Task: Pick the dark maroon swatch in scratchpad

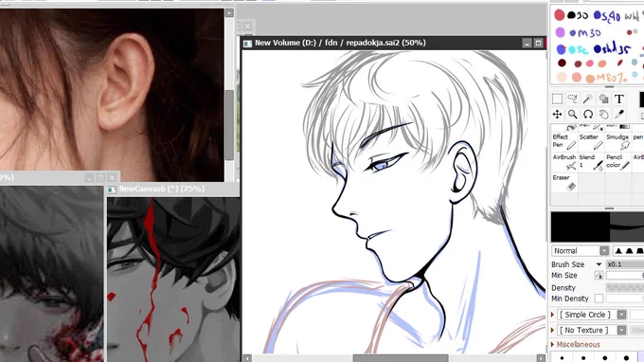Action: [x=562, y=63]
